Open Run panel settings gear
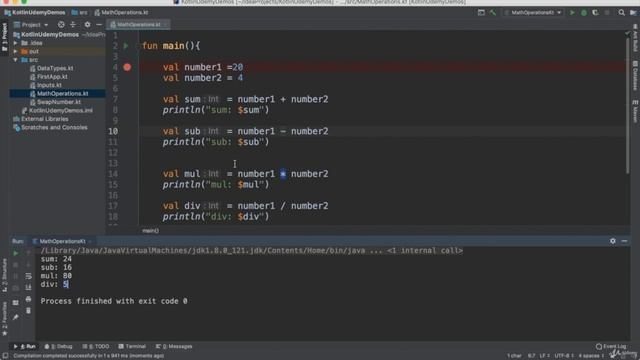Image resolution: width=640 pixels, height=360 pixels. (x=613, y=241)
